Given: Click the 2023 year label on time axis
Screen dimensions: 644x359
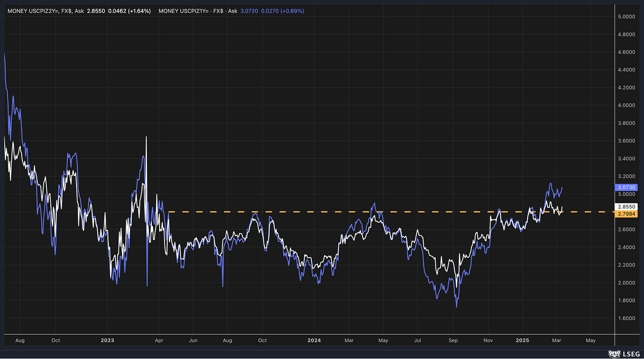Looking at the screenshot, I should pos(107,340).
